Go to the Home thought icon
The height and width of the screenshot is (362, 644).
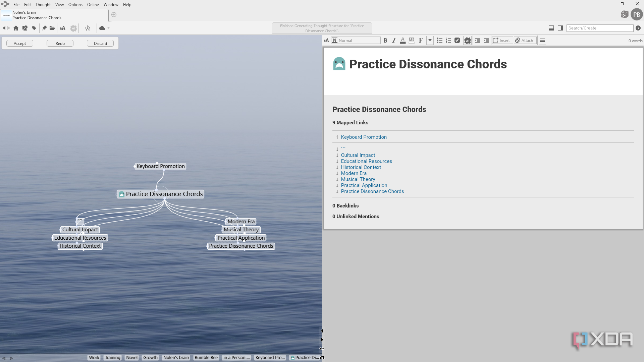click(x=16, y=28)
